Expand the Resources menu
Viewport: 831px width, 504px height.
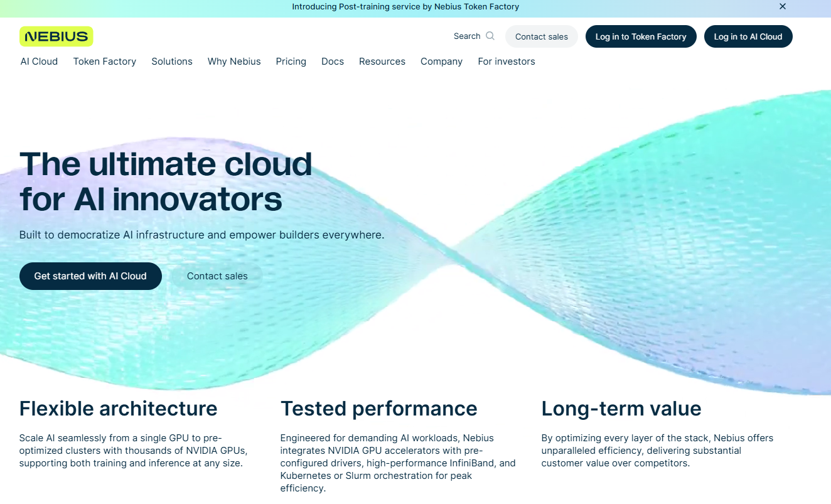(382, 62)
